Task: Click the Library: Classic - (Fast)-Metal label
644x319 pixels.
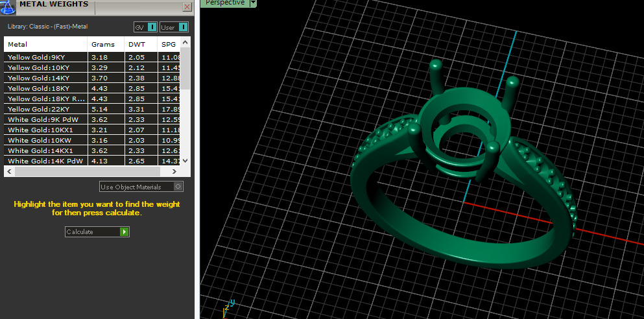Action: (47, 27)
